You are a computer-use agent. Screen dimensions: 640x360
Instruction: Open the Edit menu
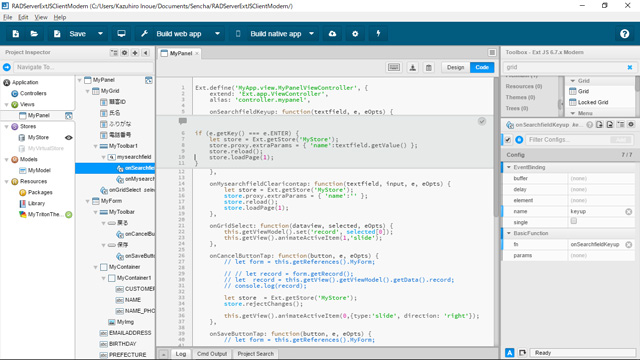(x=23, y=17)
